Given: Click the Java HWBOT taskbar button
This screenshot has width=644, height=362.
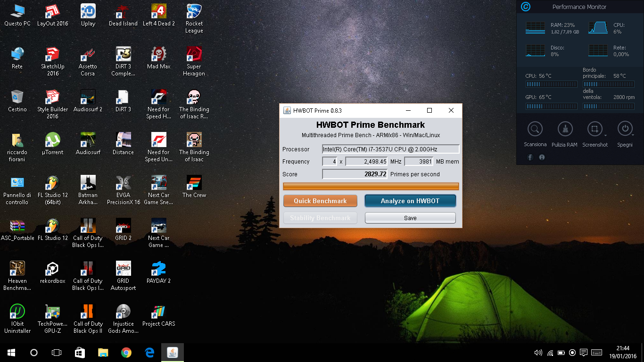Looking at the screenshot, I should coord(173,353).
